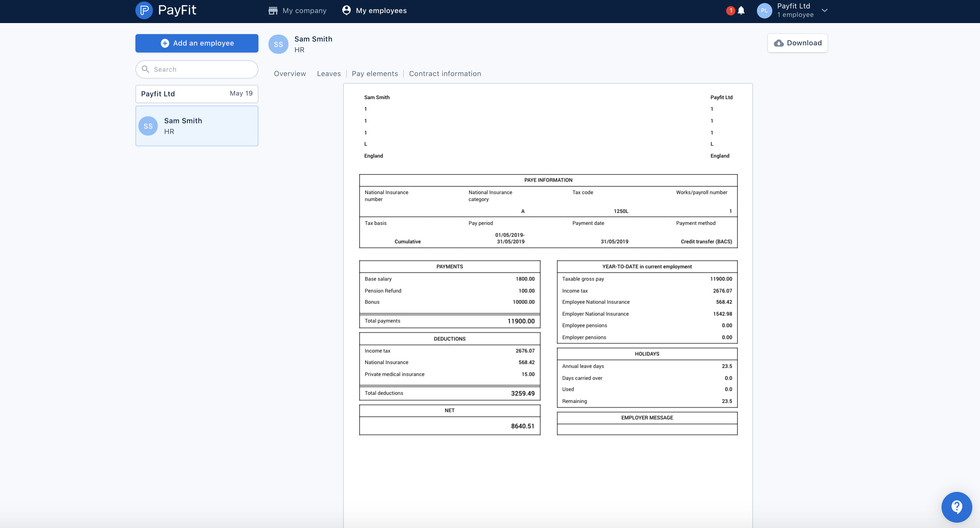
Task: Click the PL account avatar
Action: tap(764, 11)
